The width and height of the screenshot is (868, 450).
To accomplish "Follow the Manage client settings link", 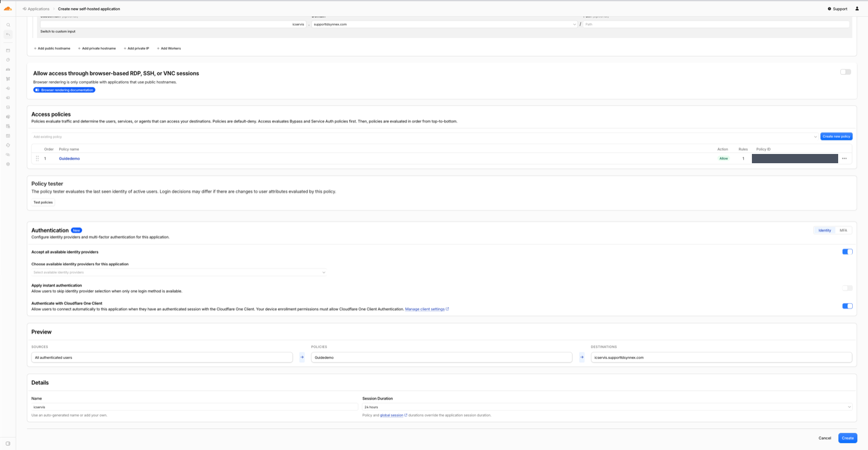I will tap(427, 309).
